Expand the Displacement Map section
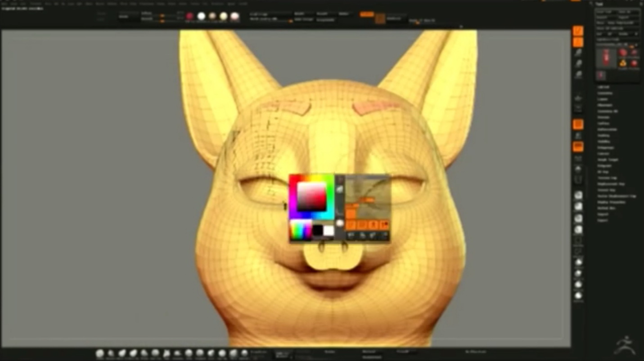This screenshot has height=361, width=644. [x=611, y=184]
